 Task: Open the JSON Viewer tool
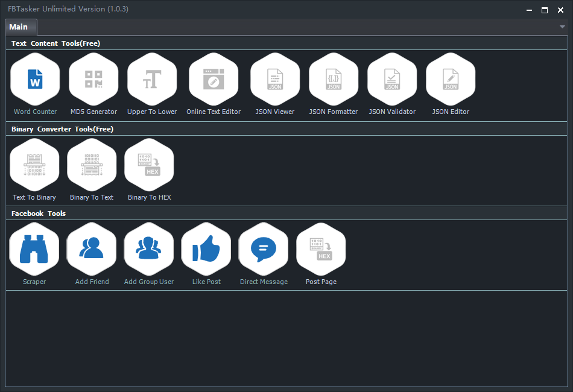point(275,79)
